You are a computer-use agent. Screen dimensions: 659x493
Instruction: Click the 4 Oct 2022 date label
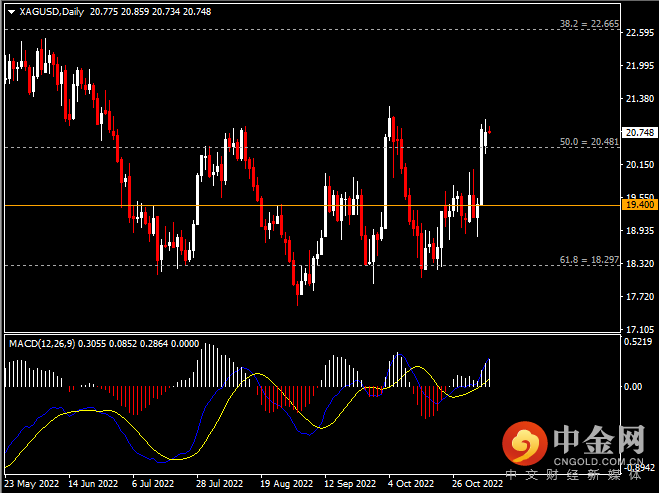coord(411,484)
